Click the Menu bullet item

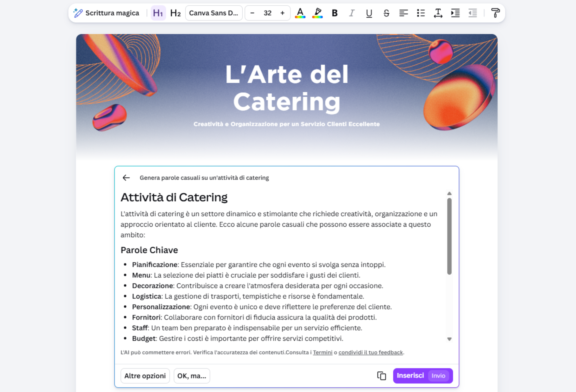(246, 275)
